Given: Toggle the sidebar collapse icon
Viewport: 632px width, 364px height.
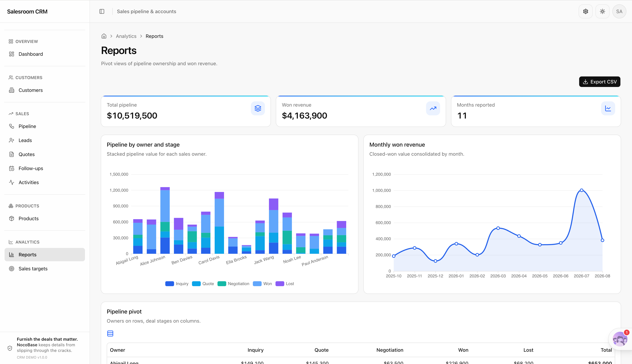Looking at the screenshot, I should tap(102, 12).
